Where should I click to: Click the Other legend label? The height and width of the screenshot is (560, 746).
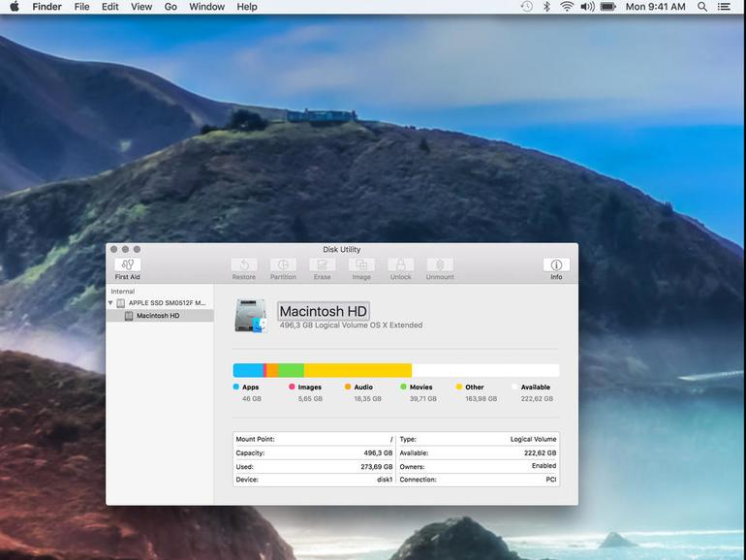(x=475, y=388)
